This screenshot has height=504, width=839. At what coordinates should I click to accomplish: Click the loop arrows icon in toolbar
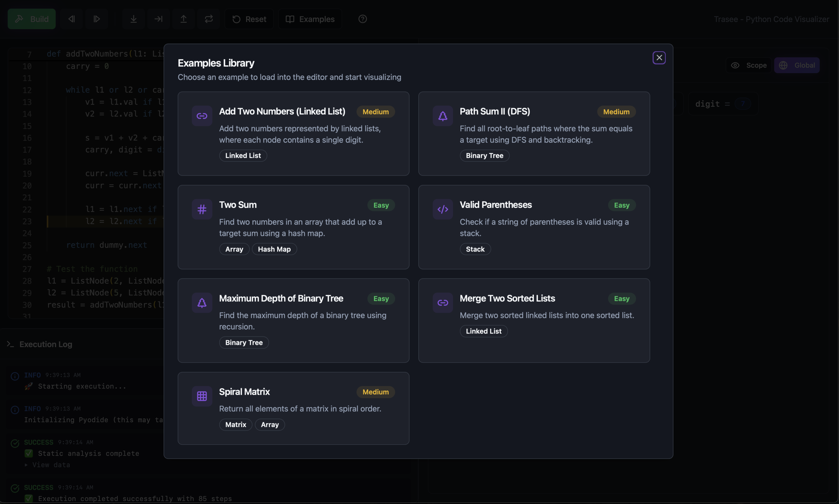tap(209, 19)
